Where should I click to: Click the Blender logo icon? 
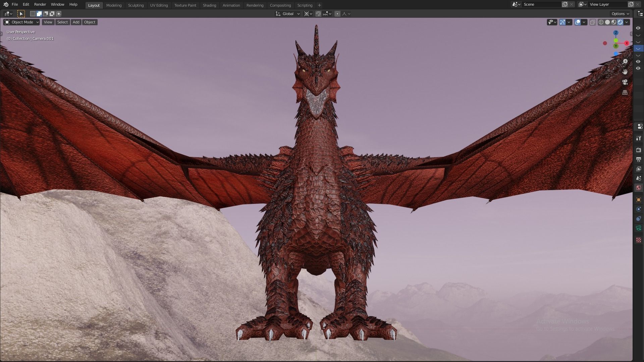point(6,4)
